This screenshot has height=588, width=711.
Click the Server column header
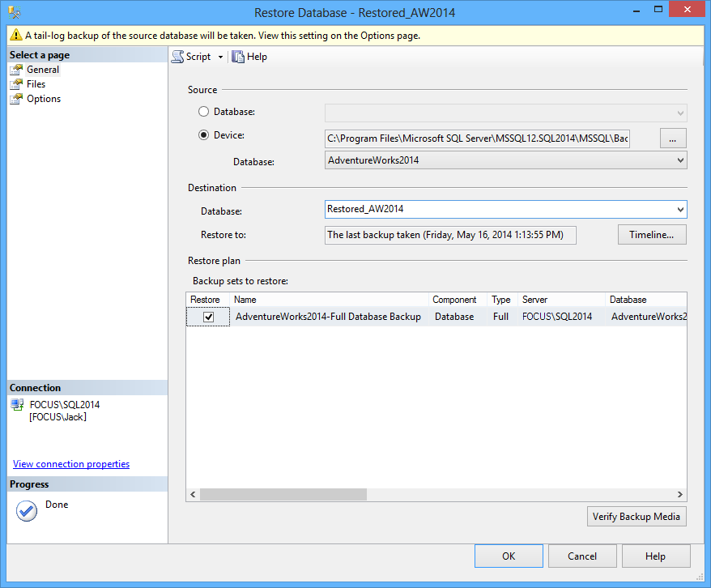(x=561, y=300)
